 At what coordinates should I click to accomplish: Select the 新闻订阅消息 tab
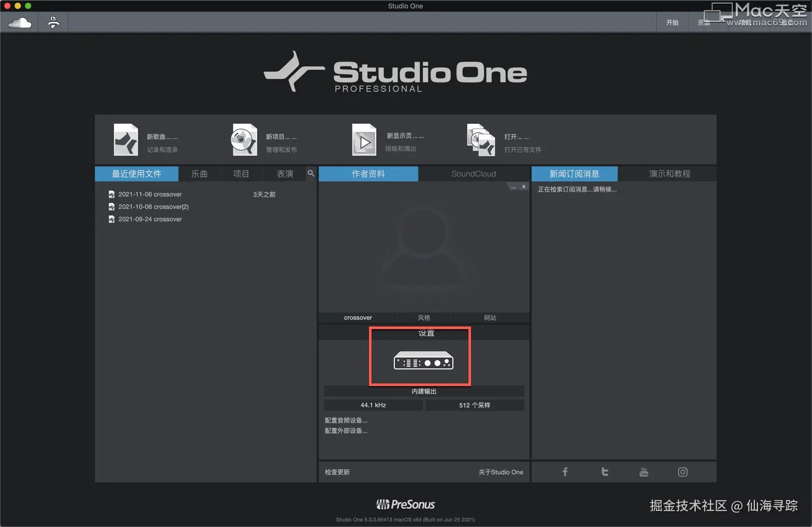tap(575, 174)
